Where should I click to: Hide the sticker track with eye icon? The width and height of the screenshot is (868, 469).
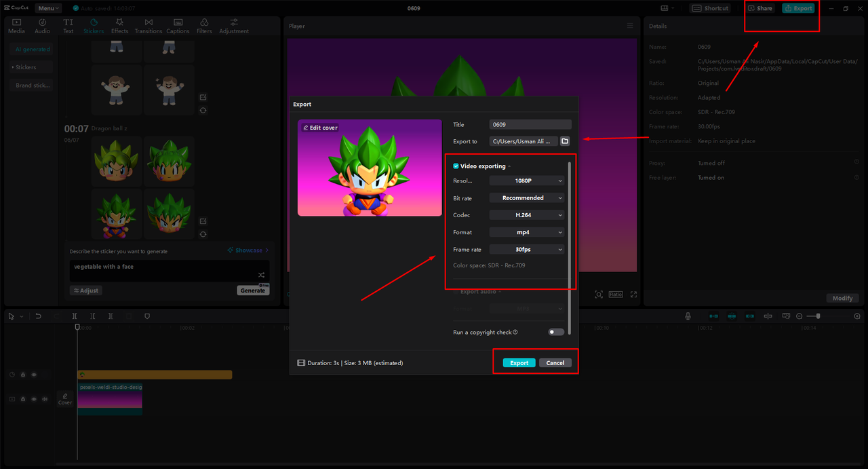pos(34,375)
